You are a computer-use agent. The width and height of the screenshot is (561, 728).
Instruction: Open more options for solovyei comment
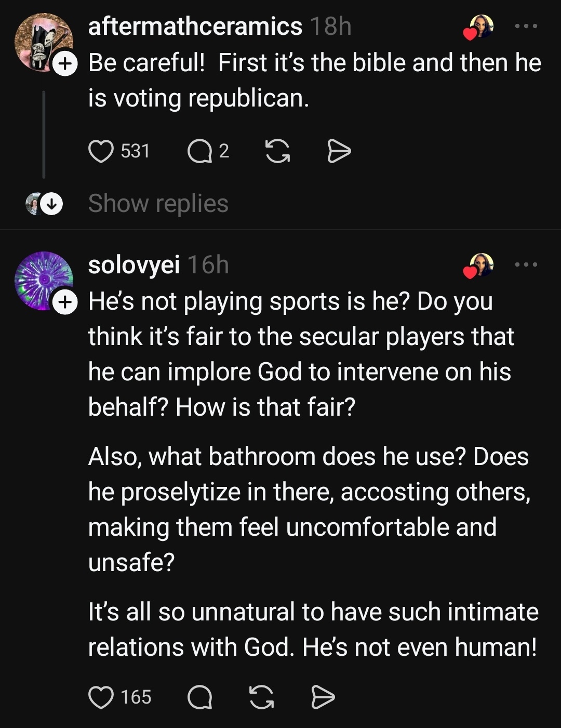click(x=526, y=264)
